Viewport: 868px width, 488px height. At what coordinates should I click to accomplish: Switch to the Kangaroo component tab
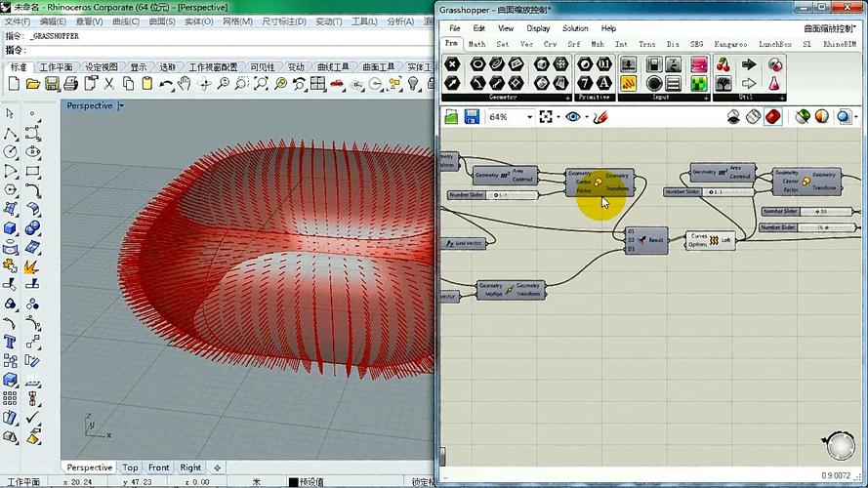[x=730, y=44]
